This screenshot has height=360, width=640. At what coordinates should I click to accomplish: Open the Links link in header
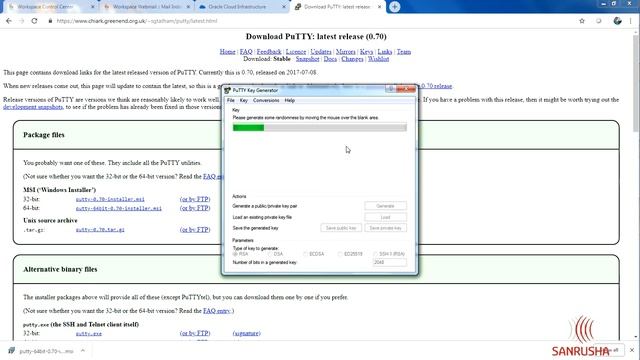click(x=385, y=51)
